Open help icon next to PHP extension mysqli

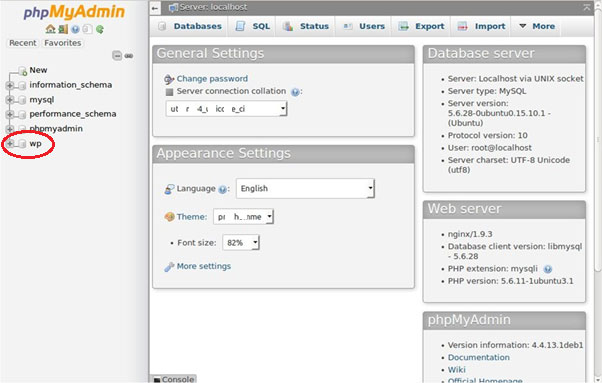tap(548, 269)
